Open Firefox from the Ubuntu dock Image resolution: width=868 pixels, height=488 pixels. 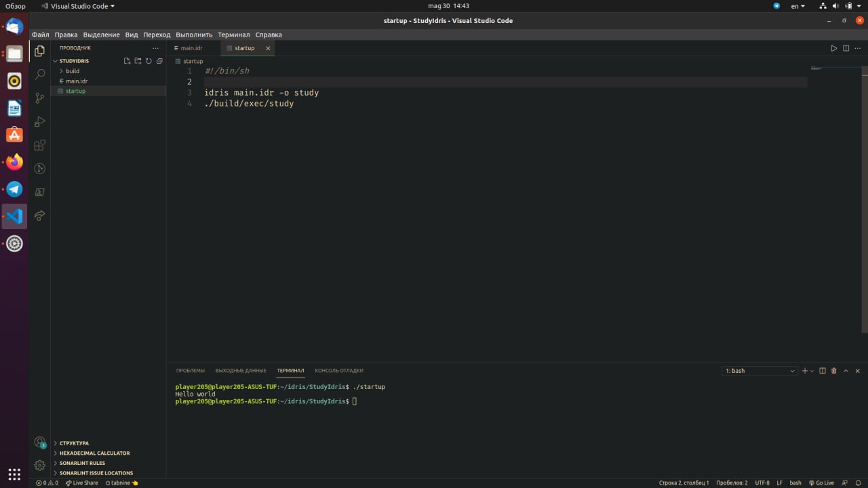(x=14, y=162)
